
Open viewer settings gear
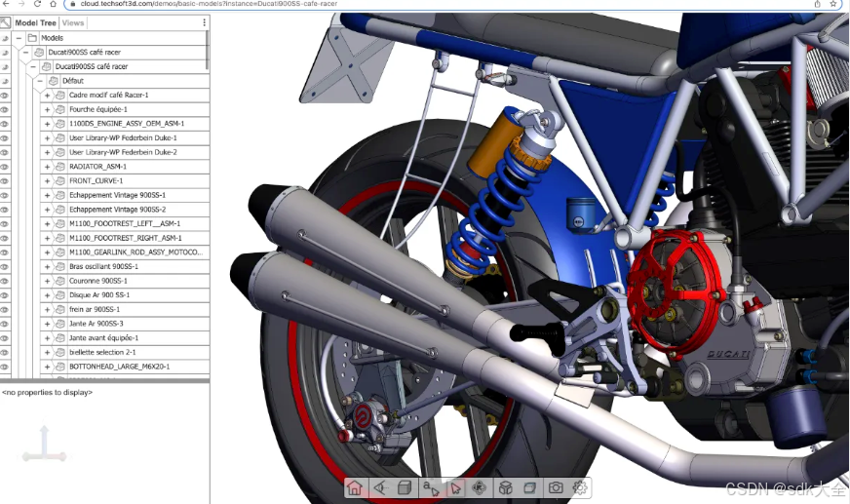tap(580, 487)
